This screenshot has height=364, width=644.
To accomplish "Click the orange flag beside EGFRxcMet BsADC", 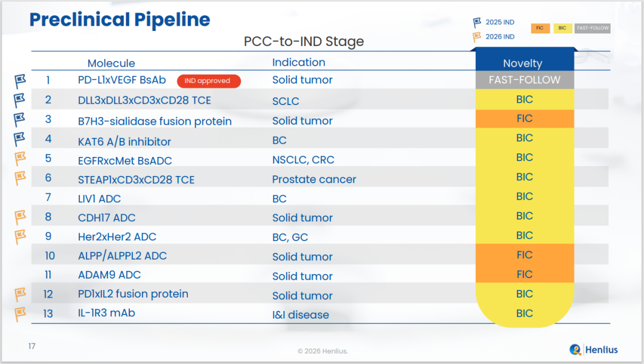I will [x=20, y=159].
